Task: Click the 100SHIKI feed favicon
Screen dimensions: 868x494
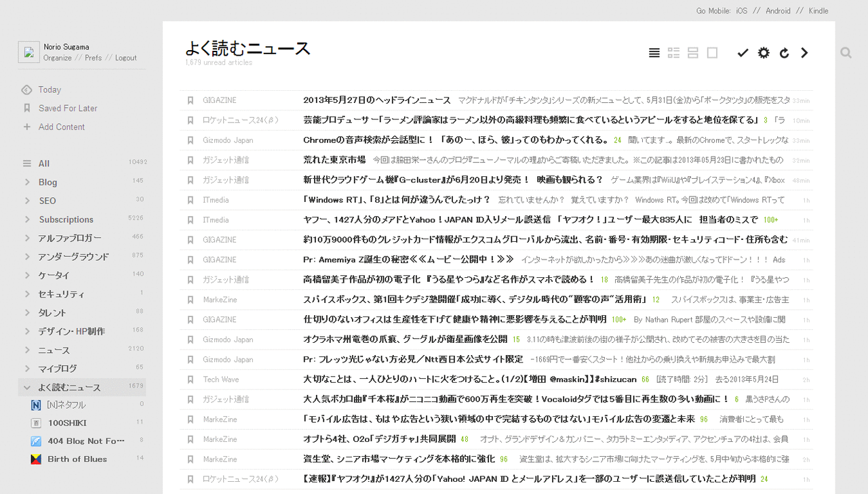Action: pyautogui.click(x=36, y=423)
